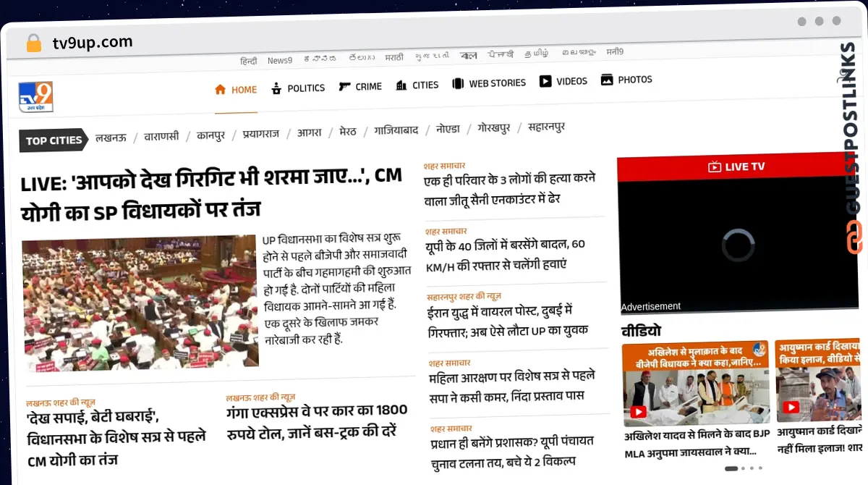
Task: Open the CITIES menu item
Action: click(425, 85)
